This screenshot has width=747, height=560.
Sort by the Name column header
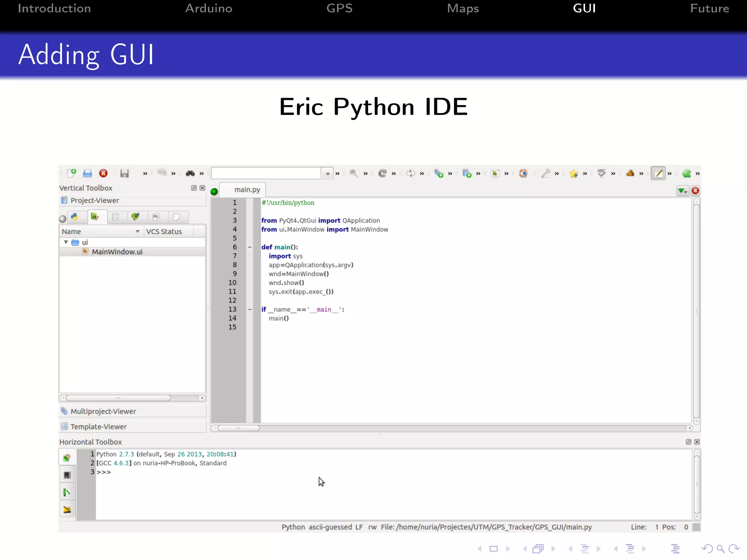[101, 232]
